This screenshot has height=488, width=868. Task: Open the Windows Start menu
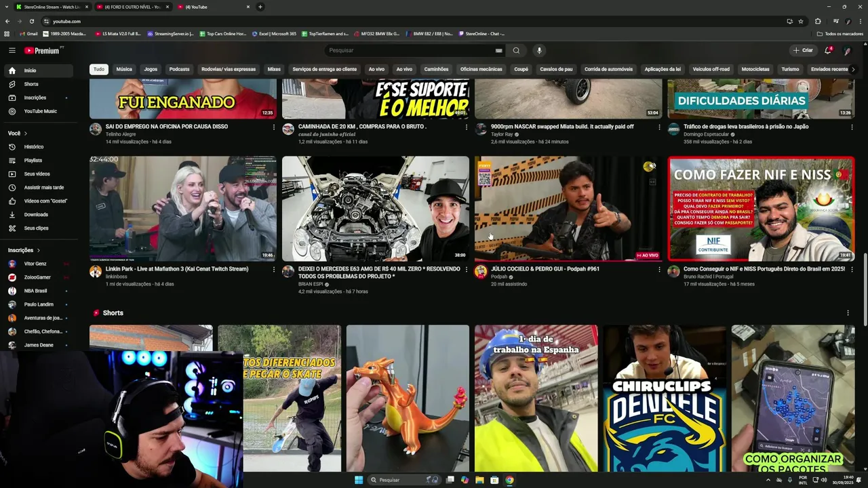pos(359,480)
